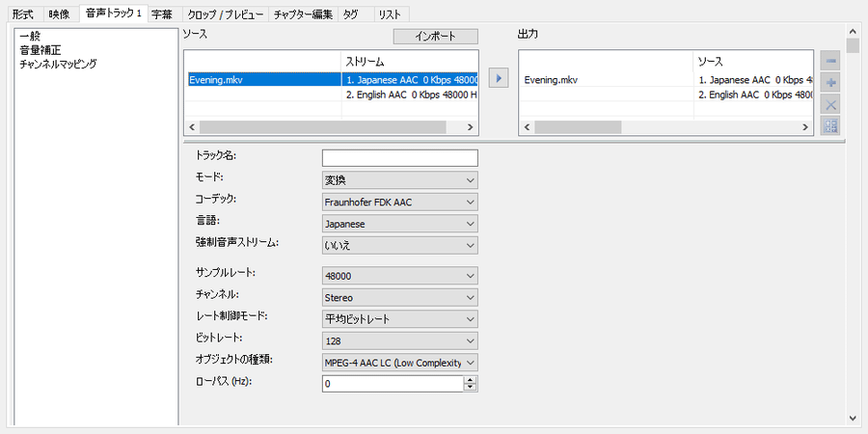Select the '2. English AAC' stream in the source list
868x434 pixels.
(x=410, y=95)
